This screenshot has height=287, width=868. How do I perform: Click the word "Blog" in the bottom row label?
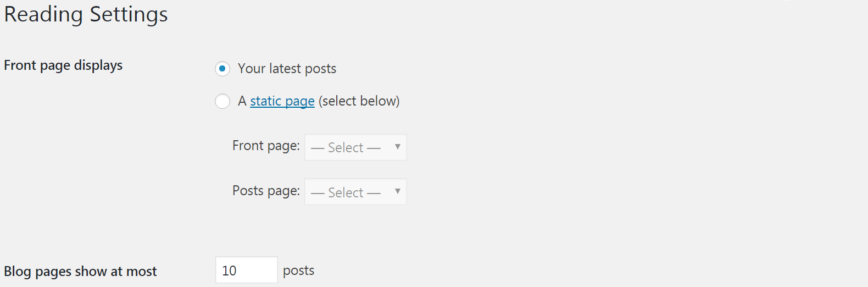tap(18, 272)
